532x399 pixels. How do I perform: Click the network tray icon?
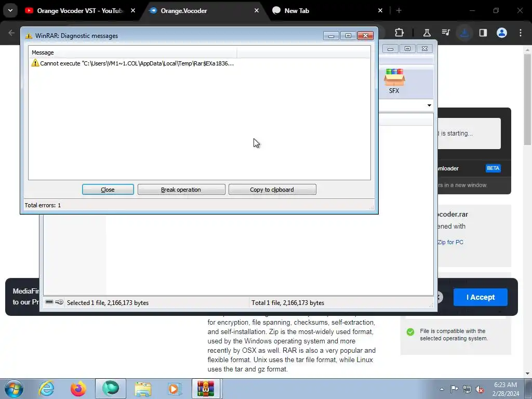(467, 389)
